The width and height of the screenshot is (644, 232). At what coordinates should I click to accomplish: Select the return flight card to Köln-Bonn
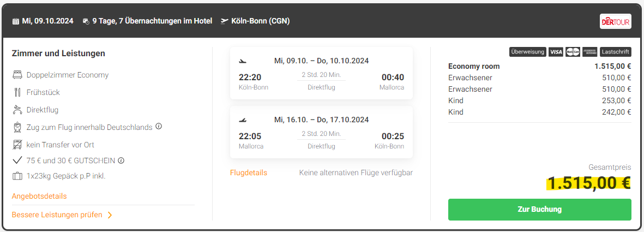click(x=321, y=132)
